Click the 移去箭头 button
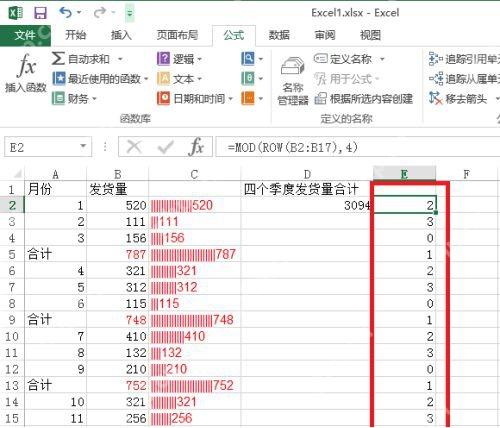500x428 pixels. pos(458,99)
